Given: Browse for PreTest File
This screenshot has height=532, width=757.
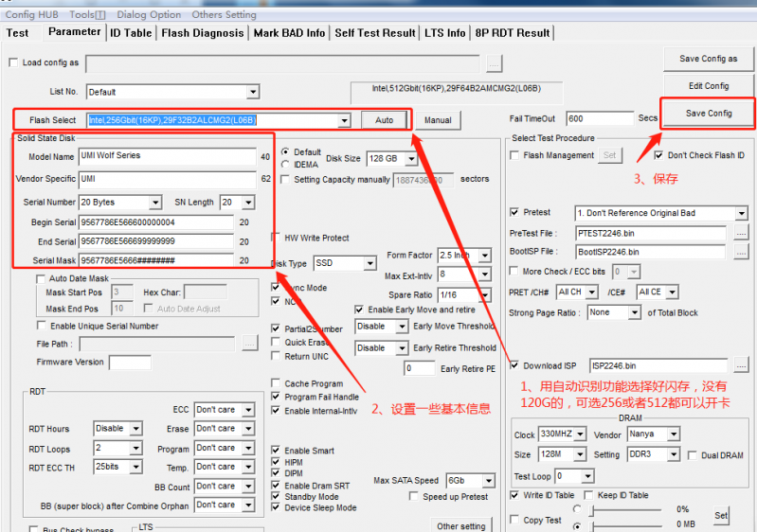Looking at the screenshot, I should 741,233.
